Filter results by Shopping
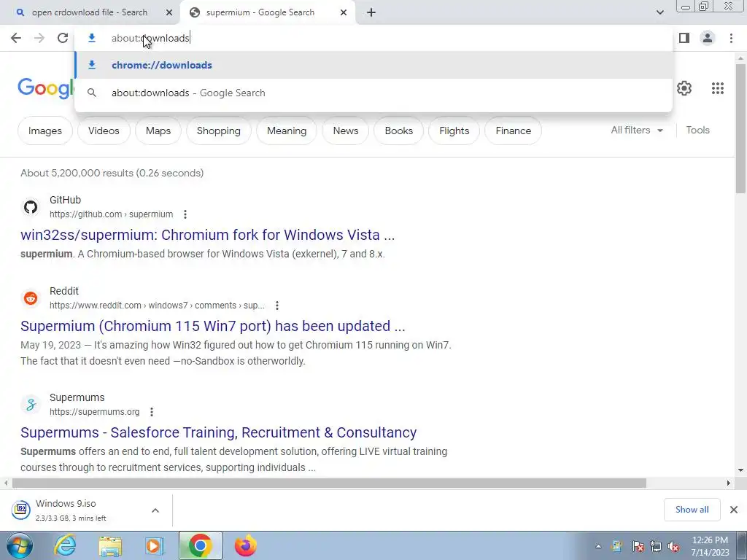The image size is (747, 560). click(219, 131)
